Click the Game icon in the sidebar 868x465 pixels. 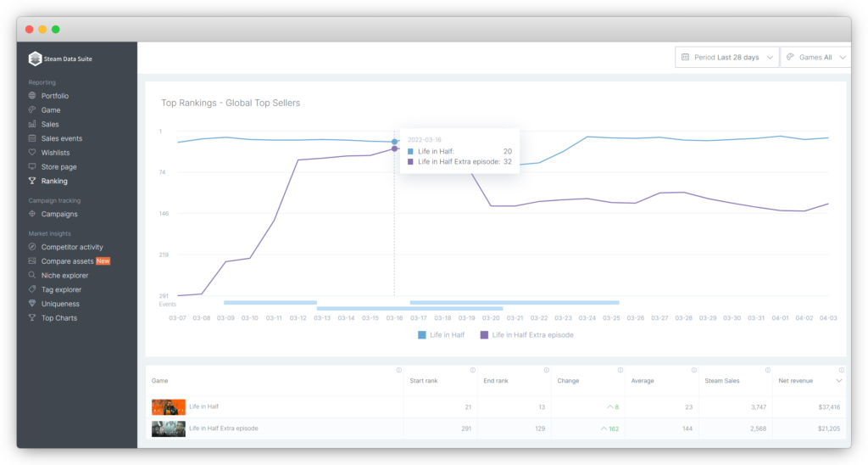click(x=32, y=109)
